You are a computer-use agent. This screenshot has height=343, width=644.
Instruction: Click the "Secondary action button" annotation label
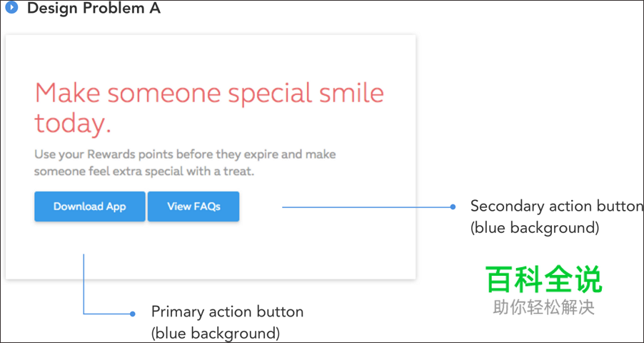(556, 207)
